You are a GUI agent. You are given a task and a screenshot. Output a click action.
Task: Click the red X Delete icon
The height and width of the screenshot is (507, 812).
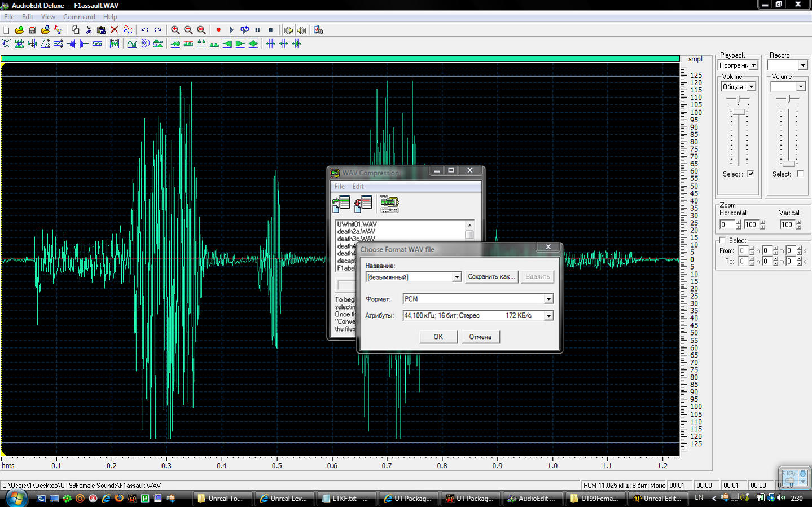coord(115,30)
